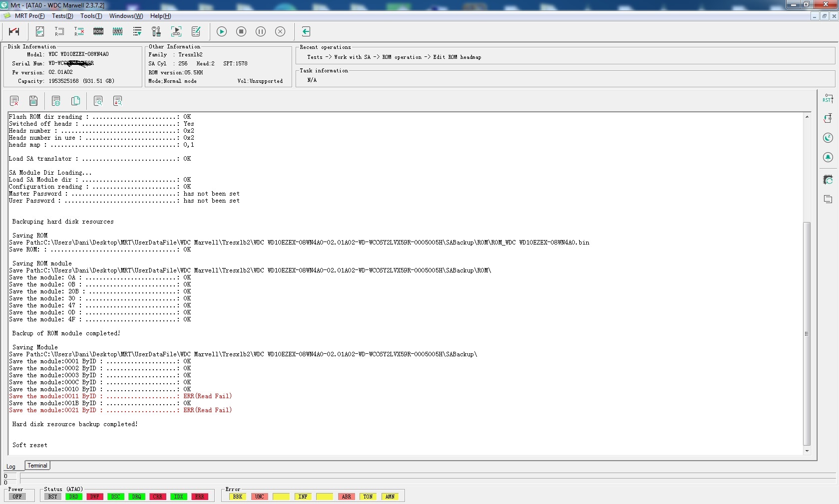Screen dimensions: 839x504
Task: Click the log scrollbar down arrow
Action: tap(807, 451)
